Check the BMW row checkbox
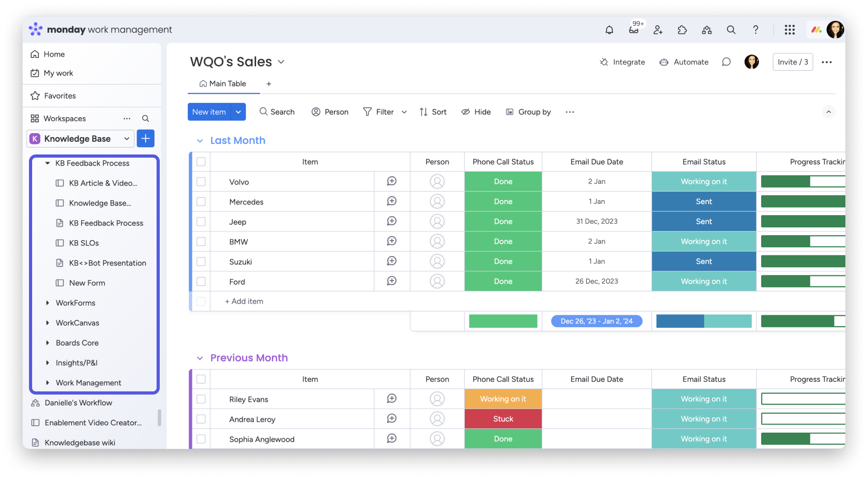Image resolution: width=868 pixels, height=477 pixels. (201, 241)
